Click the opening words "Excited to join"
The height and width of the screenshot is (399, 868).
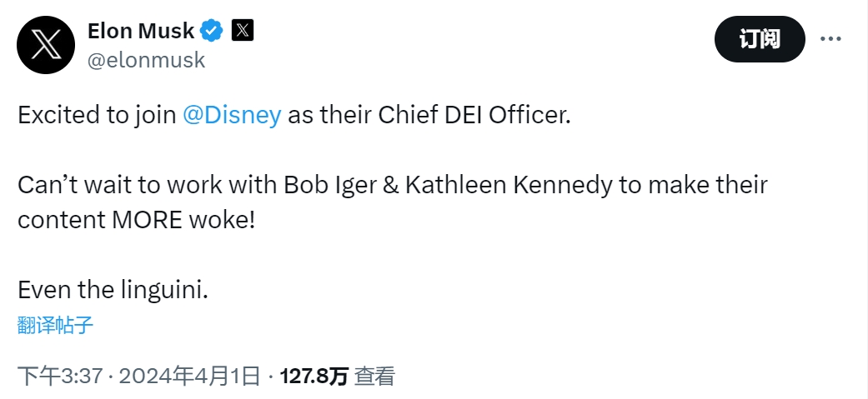click(97, 115)
